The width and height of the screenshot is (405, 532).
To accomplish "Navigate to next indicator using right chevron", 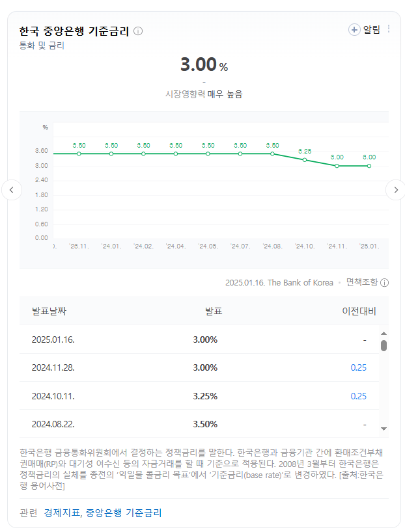I will point(396,189).
